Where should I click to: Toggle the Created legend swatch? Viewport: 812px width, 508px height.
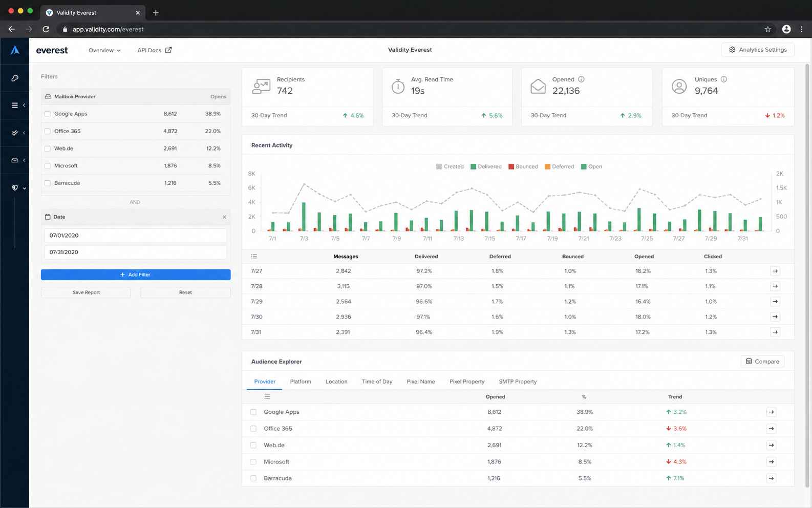tap(439, 166)
